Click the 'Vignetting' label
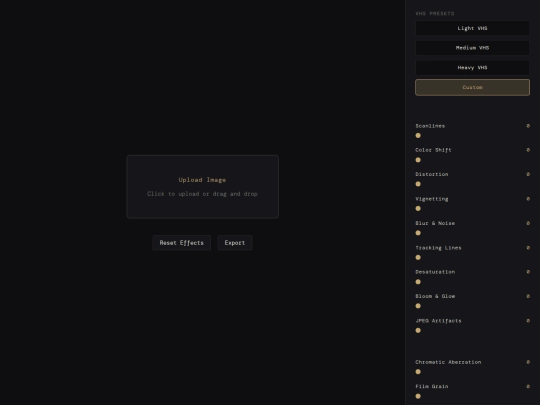 [x=432, y=199]
